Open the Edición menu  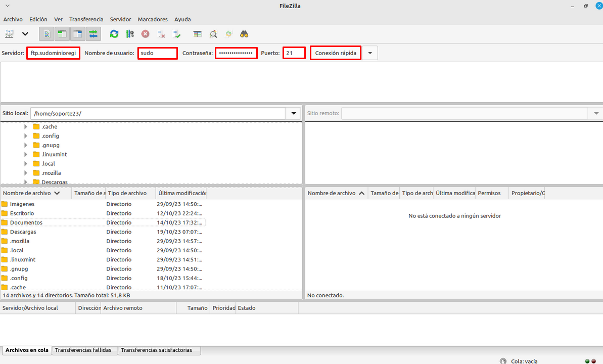click(x=38, y=19)
